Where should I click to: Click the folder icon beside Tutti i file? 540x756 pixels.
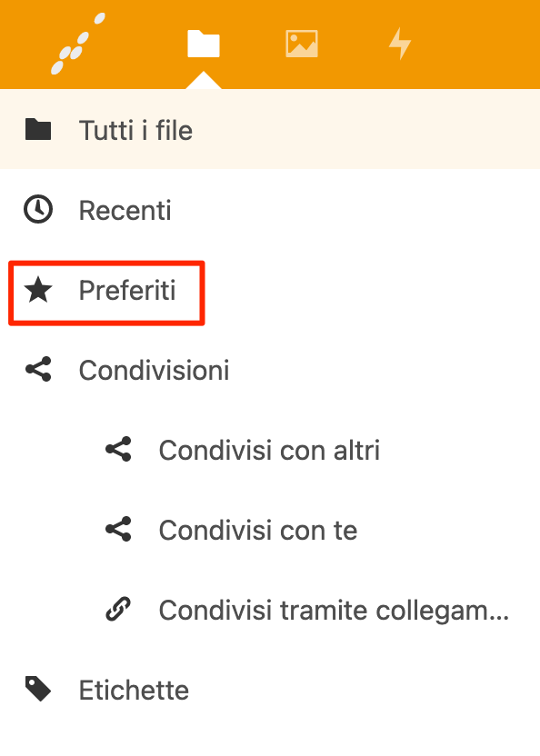point(38,129)
